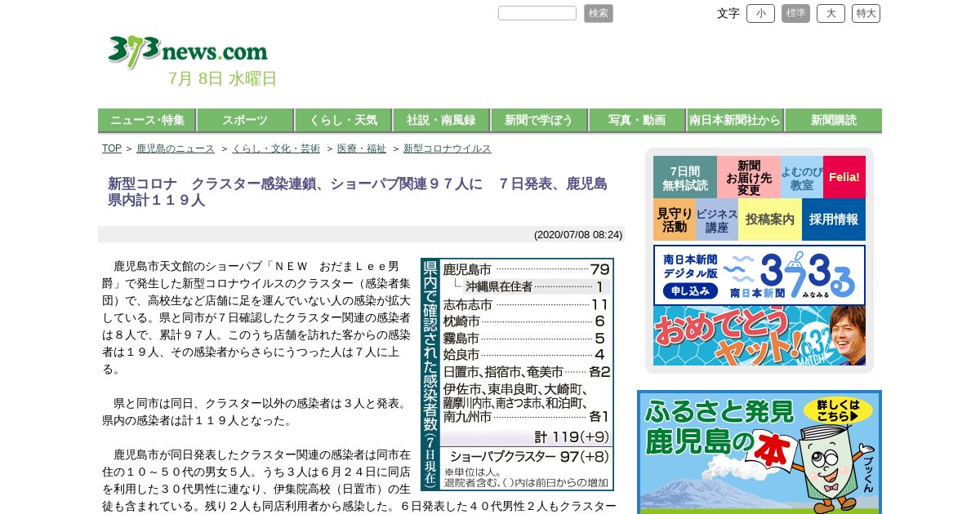
Task: Click the 見守り活動 tile
Action: tap(675, 219)
